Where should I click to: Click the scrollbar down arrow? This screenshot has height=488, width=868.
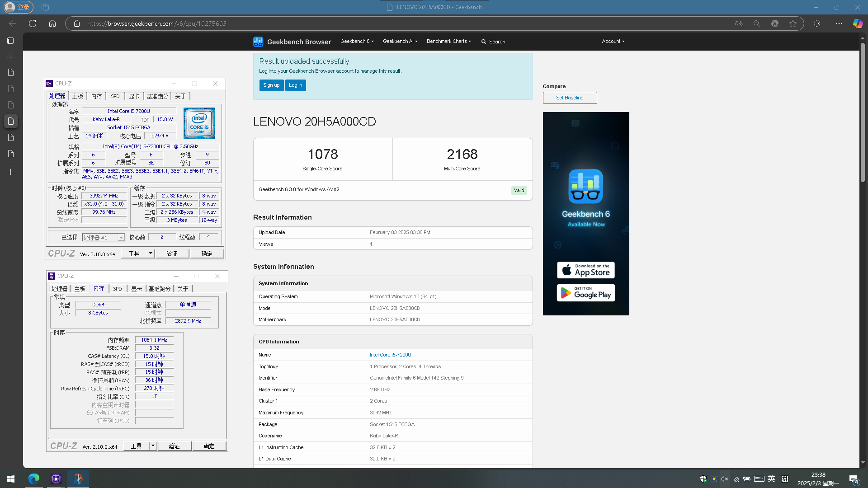pyautogui.click(x=863, y=463)
